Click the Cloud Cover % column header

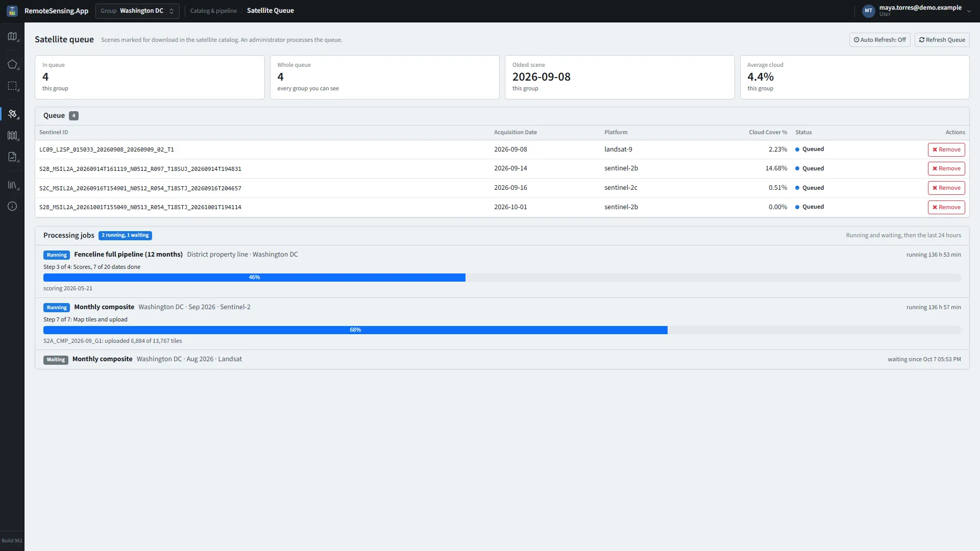tap(768, 132)
